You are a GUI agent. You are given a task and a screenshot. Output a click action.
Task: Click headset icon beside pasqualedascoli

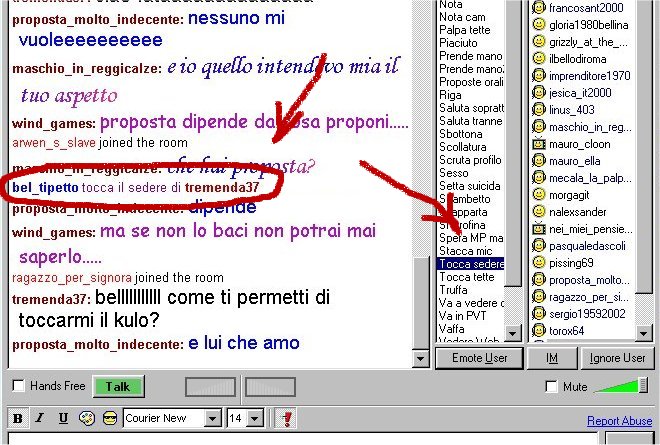coord(539,245)
